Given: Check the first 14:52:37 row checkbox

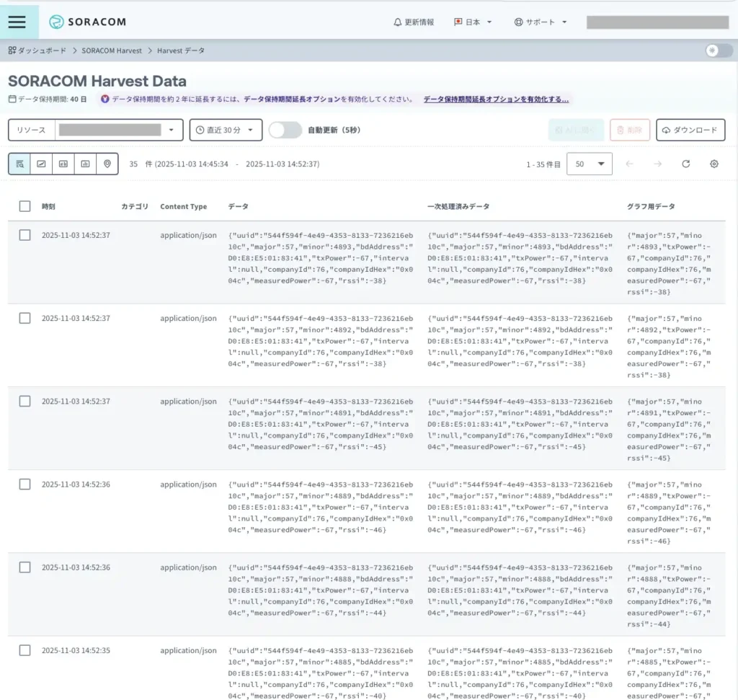Looking at the screenshot, I should coord(25,235).
